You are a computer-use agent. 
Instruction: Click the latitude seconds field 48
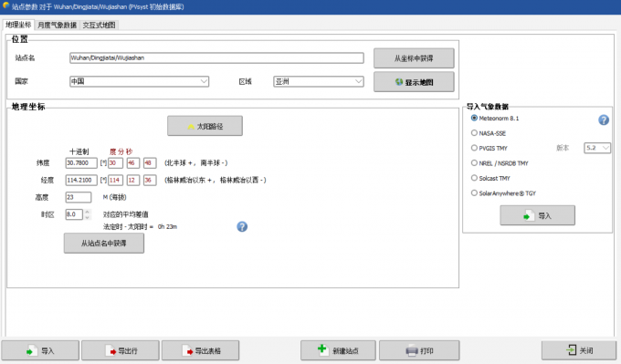click(150, 162)
